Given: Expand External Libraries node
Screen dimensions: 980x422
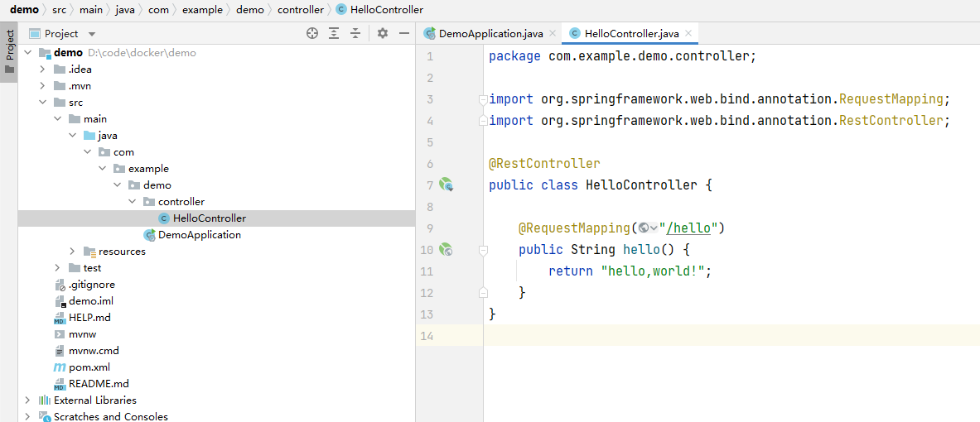Looking at the screenshot, I should 27,400.
